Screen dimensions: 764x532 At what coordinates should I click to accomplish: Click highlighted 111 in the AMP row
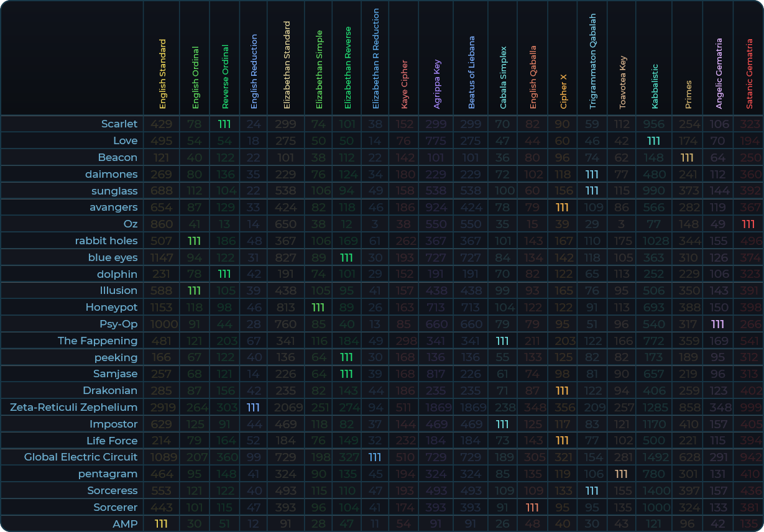pos(161,524)
